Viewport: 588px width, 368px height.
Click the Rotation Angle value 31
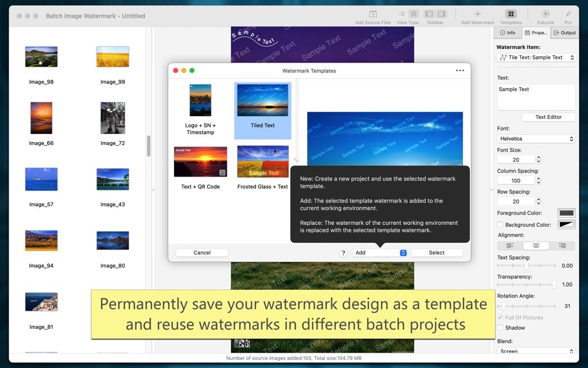pyautogui.click(x=567, y=306)
